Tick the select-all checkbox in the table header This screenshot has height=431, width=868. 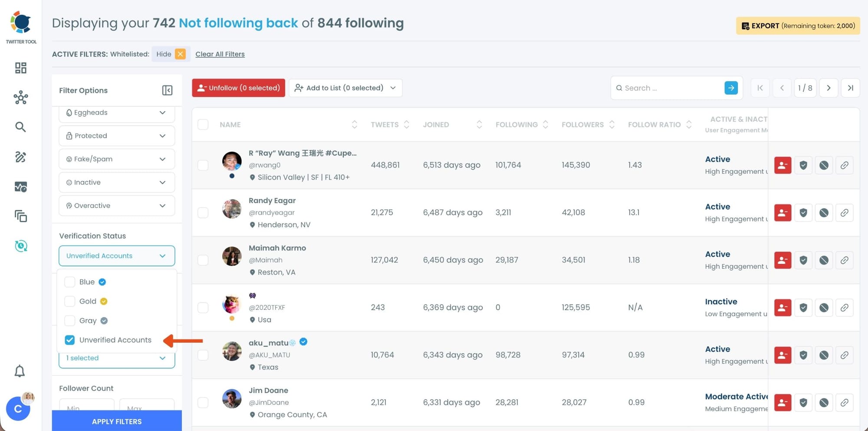pos(203,125)
